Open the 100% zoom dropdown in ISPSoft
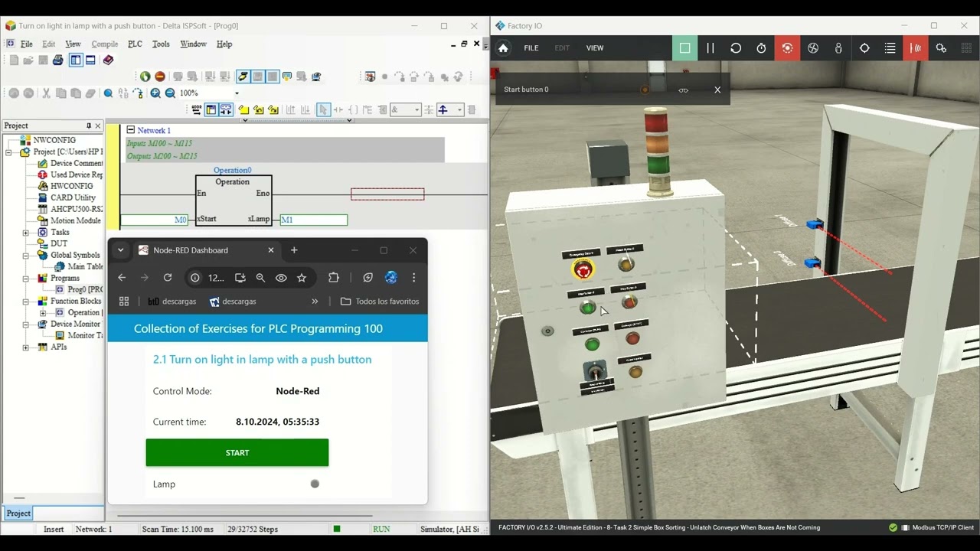 point(237,93)
